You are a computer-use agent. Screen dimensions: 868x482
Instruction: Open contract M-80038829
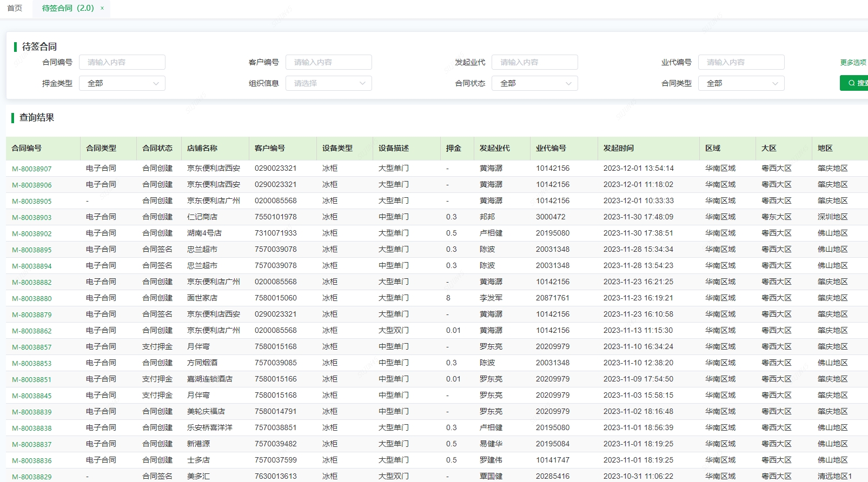point(32,477)
